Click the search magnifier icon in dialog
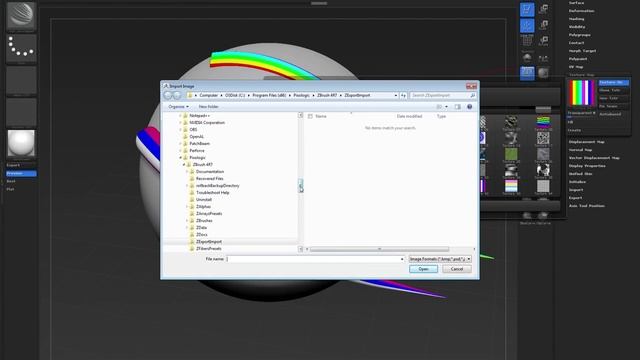Image resolution: width=640 pixels, height=360 pixels. (473, 95)
